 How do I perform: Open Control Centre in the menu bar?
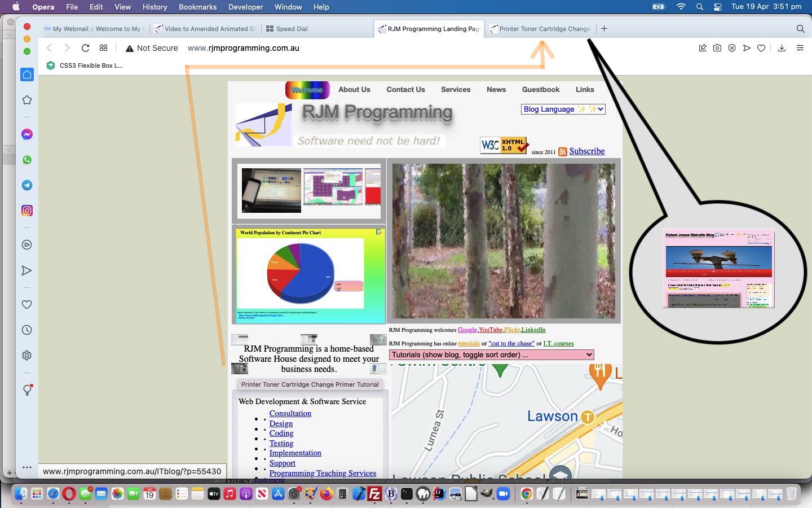(x=717, y=7)
